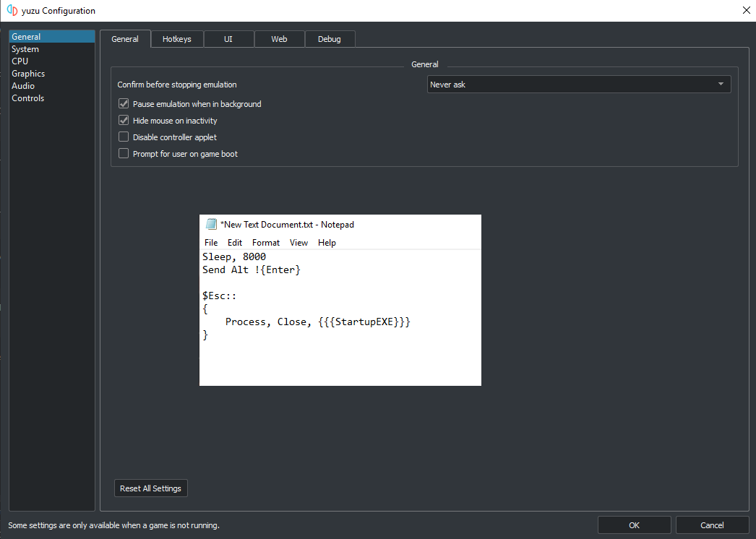Click the 'Sleep, 8000' line in Notepad
This screenshot has height=539, width=756.
point(234,256)
